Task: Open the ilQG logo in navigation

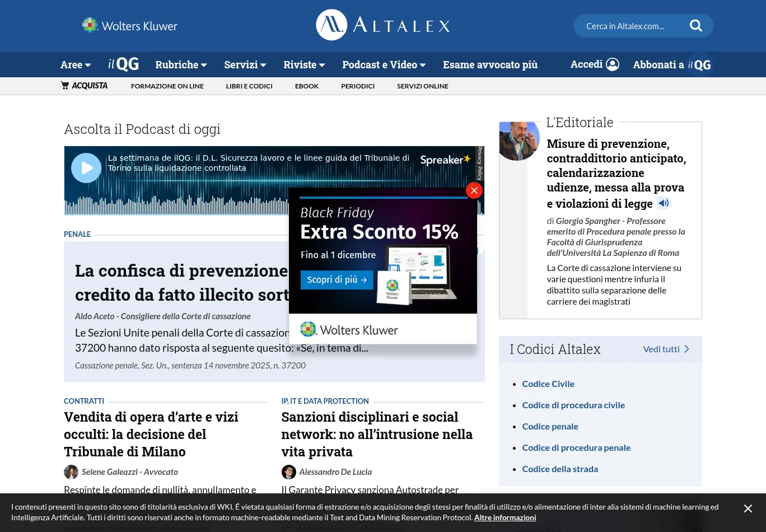Action: point(123,64)
